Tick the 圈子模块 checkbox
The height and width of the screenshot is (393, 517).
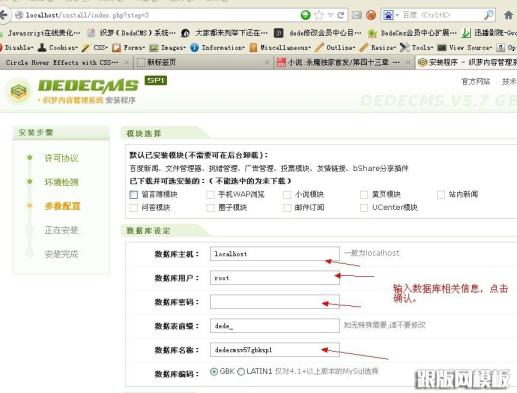point(210,208)
